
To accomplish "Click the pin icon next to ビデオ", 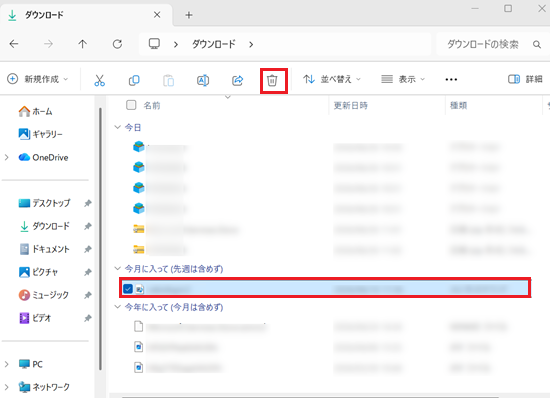I will pos(88,318).
